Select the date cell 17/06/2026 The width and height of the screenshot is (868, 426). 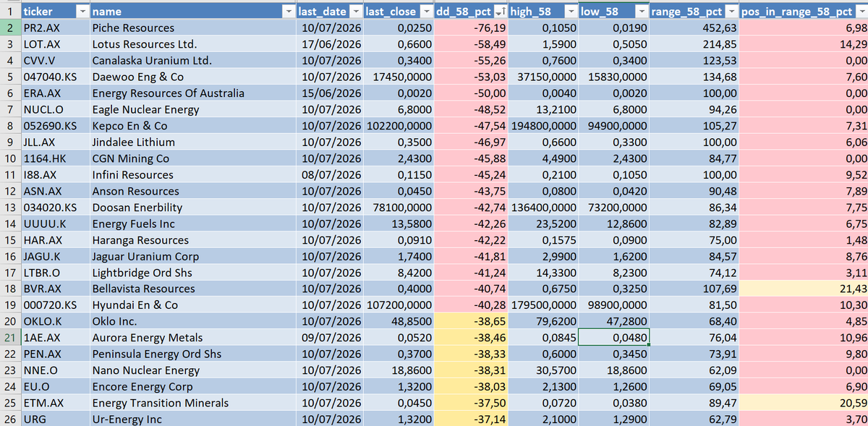pyautogui.click(x=329, y=44)
